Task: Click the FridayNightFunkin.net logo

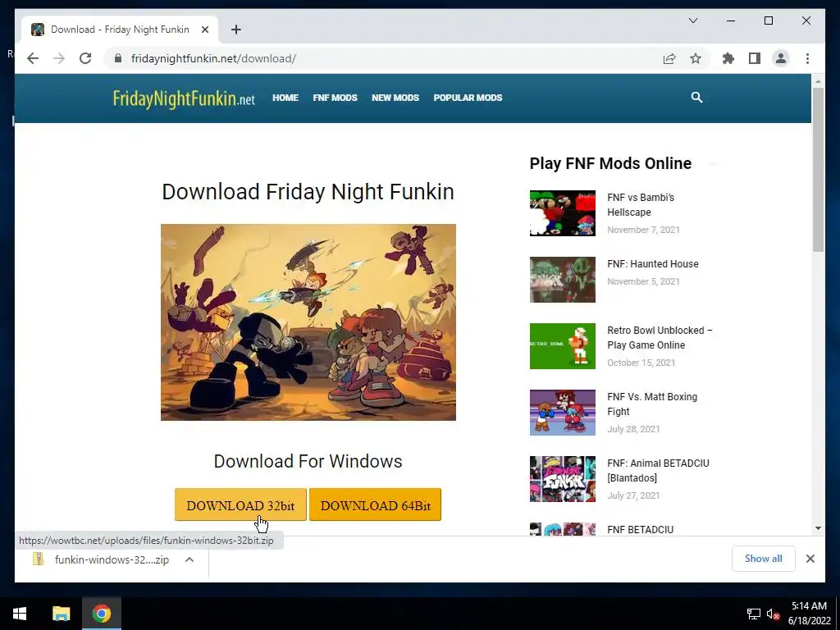Action: pos(184,98)
